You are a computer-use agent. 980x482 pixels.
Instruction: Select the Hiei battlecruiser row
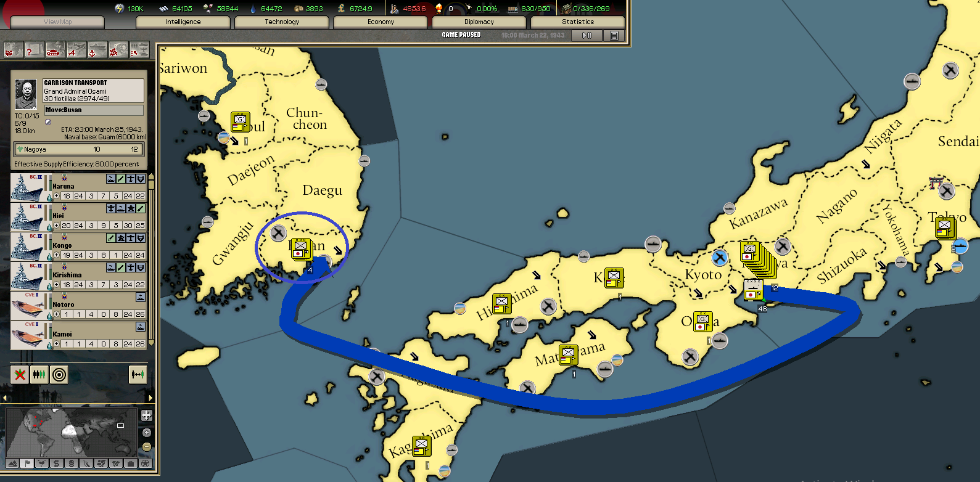click(78, 217)
